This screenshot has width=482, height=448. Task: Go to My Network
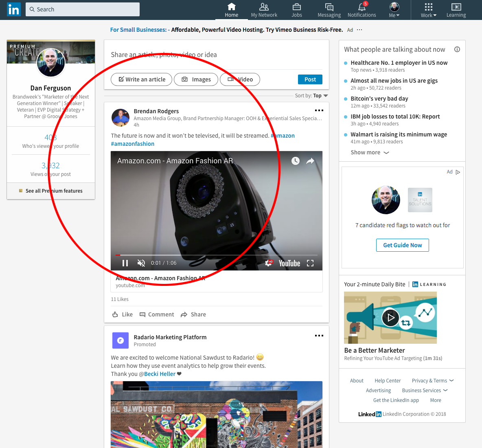[x=264, y=11]
